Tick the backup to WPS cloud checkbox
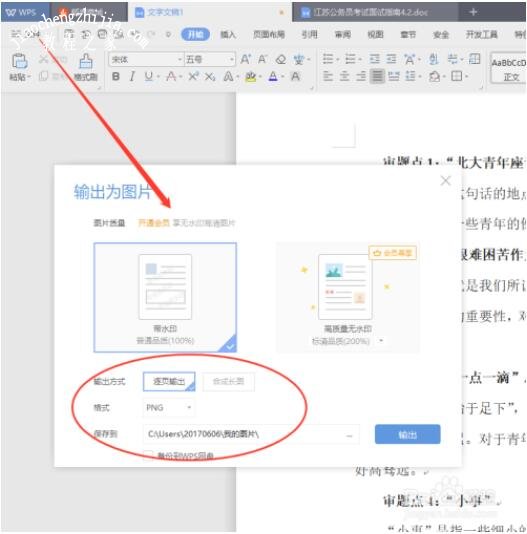This screenshot has width=527, height=534. [148, 455]
